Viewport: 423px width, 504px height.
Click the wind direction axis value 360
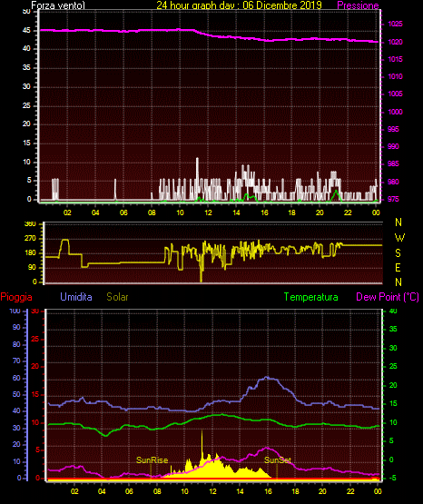pos(30,224)
